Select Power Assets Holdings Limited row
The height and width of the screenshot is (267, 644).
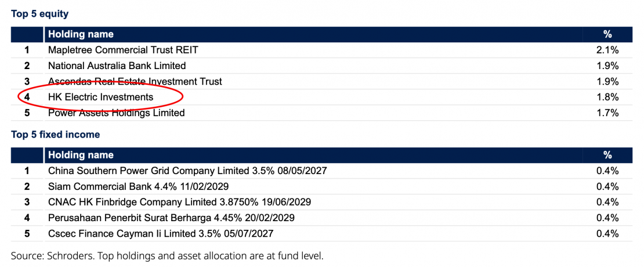click(x=116, y=113)
